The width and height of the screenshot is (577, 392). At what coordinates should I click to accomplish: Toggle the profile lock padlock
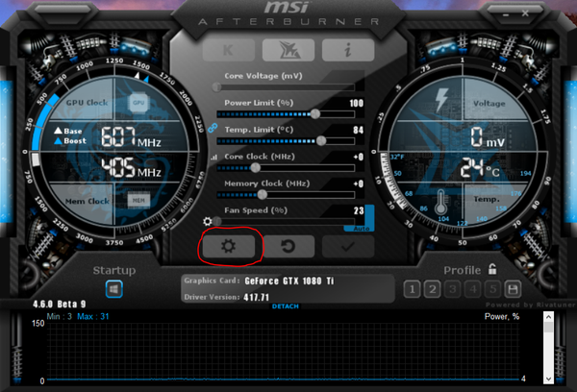point(492,269)
